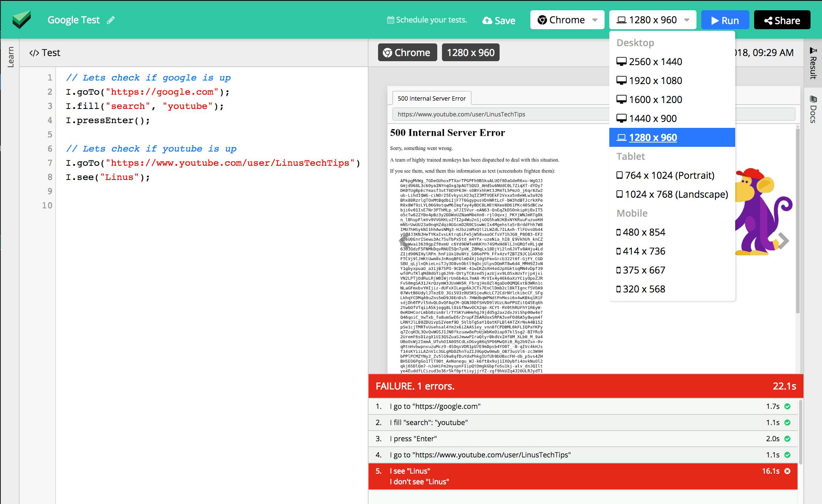Click the green check icon for step 2
822x504 pixels.
[x=787, y=423]
